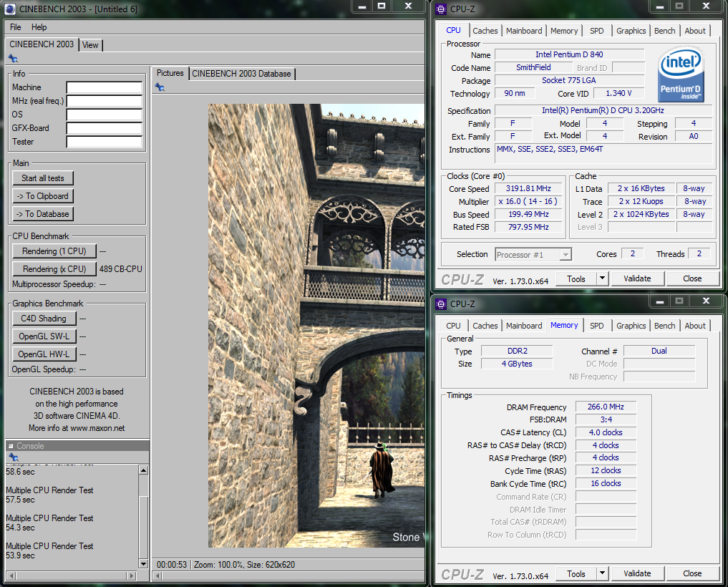Screen dimensions: 728x587
Task: Open SPD tab in bottom CPU-Z window
Action: pos(596,326)
